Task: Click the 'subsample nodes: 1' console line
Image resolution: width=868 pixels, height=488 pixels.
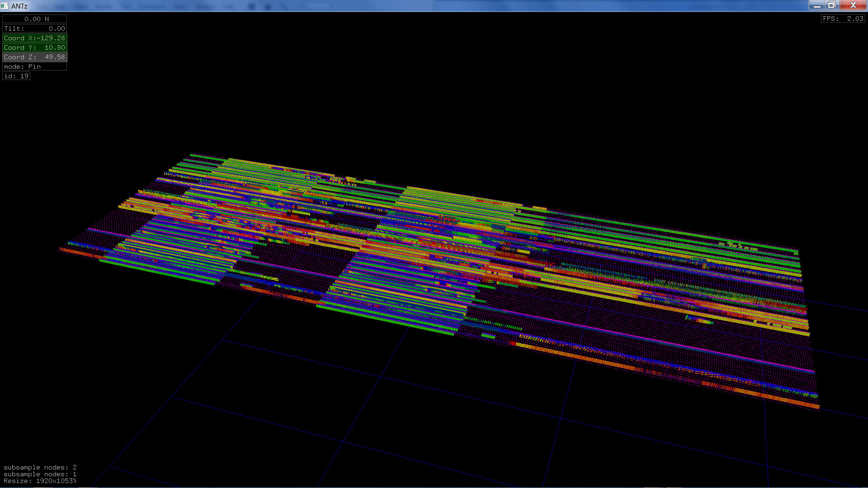Action: [40, 474]
